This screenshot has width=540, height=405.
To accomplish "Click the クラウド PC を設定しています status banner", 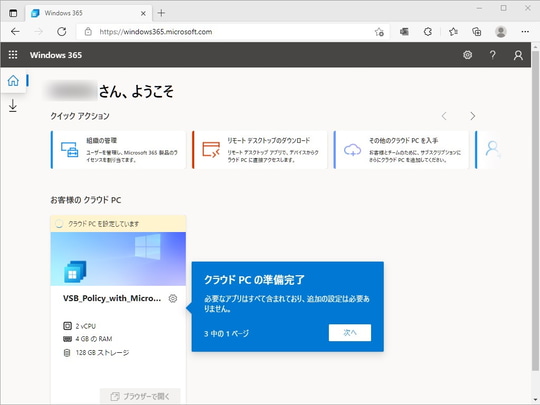I will [118, 224].
